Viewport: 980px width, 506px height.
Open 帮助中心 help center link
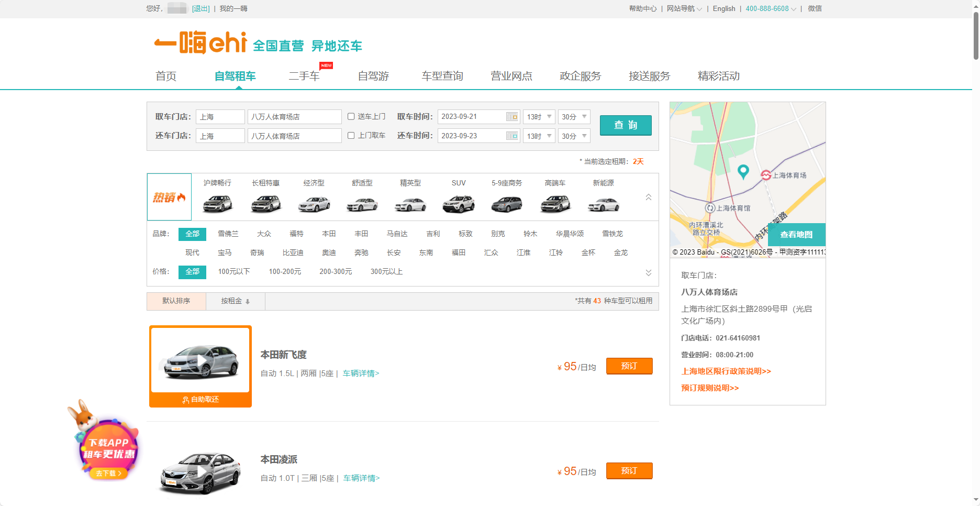tap(642, 8)
